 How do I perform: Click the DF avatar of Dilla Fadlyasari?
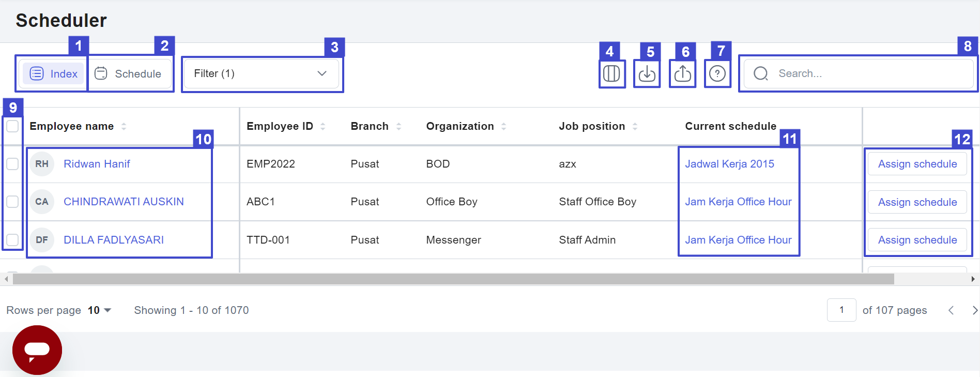[x=42, y=240]
